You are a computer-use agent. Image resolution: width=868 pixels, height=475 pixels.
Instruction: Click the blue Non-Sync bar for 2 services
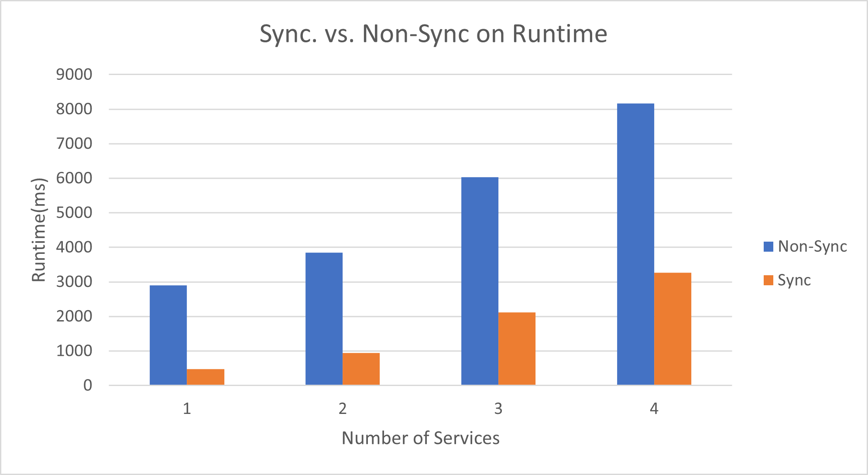(324, 318)
